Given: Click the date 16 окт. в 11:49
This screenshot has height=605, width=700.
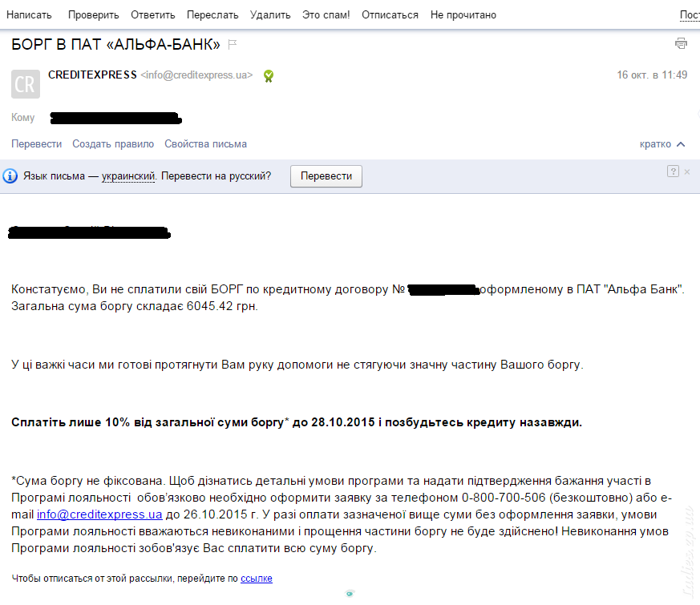Looking at the screenshot, I should coord(652,75).
